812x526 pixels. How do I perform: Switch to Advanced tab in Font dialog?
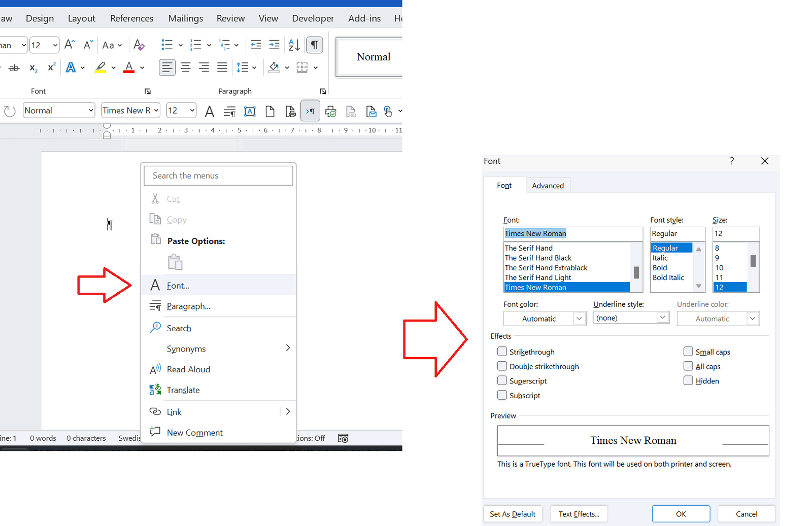pyautogui.click(x=548, y=186)
